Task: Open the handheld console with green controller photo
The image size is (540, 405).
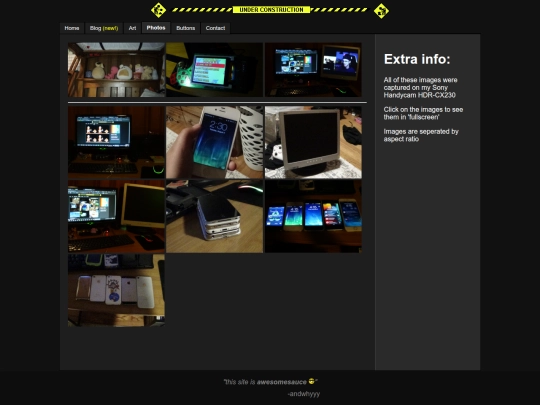Action: 215,70
